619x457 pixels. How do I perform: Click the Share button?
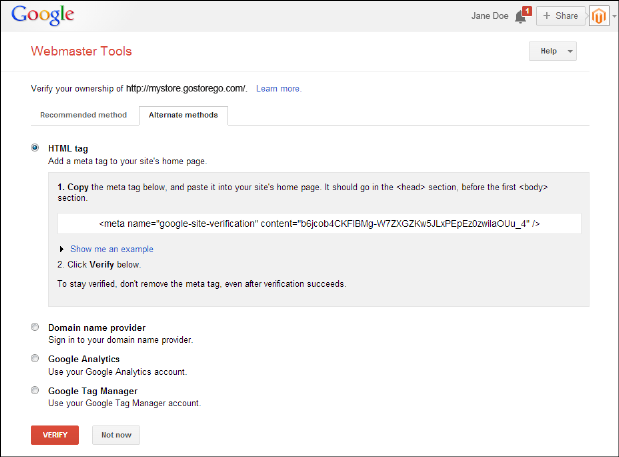coord(560,16)
